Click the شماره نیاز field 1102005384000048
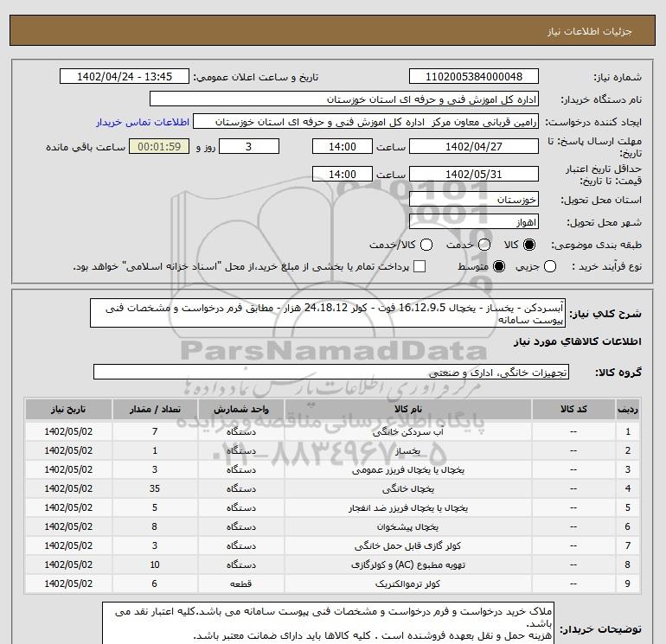The width and height of the screenshot is (666, 644). (x=474, y=76)
